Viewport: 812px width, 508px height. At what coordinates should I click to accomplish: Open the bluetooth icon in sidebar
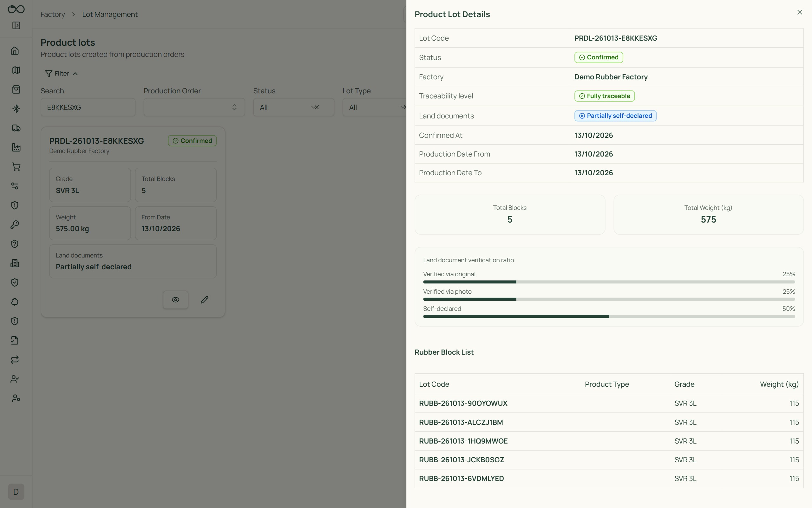tap(16, 109)
